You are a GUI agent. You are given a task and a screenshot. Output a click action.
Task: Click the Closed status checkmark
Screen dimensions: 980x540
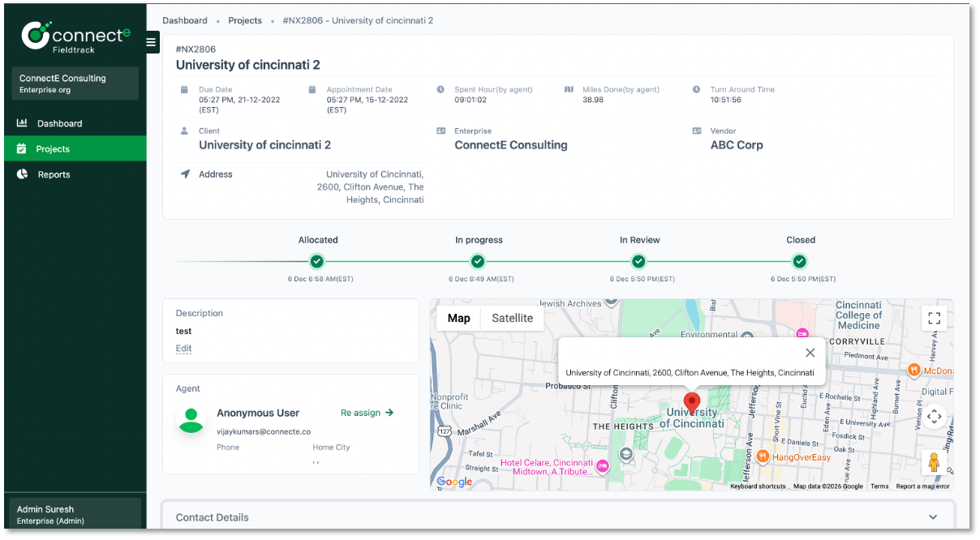[800, 261]
